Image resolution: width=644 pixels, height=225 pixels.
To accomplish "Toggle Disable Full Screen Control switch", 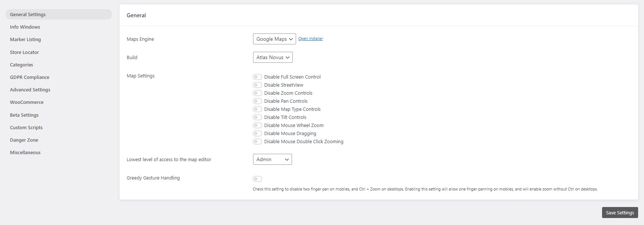I will coord(257,77).
